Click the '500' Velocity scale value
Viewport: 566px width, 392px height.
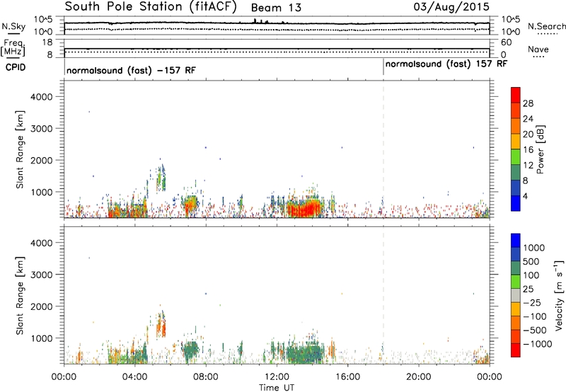[531, 262]
